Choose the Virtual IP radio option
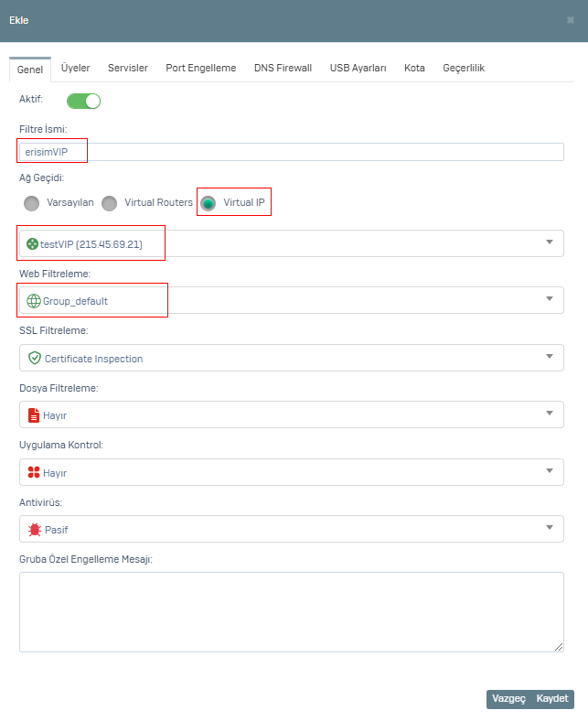 pyautogui.click(x=208, y=203)
